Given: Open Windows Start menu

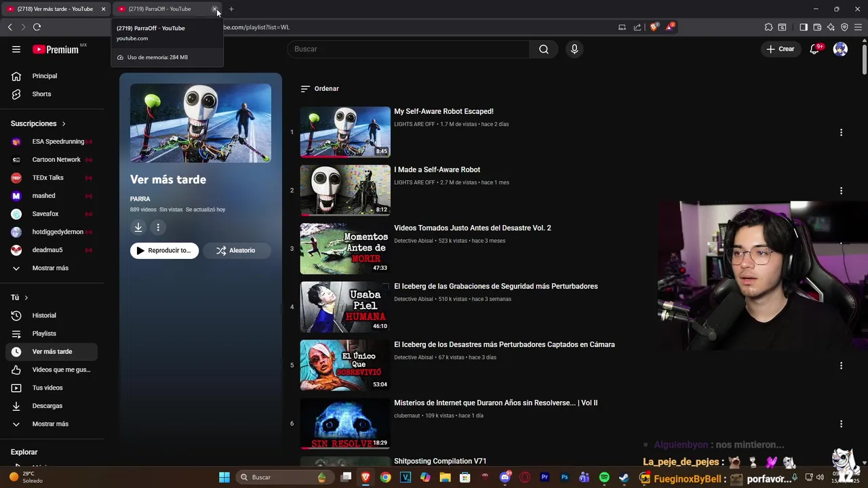Looking at the screenshot, I should (224, 477).
